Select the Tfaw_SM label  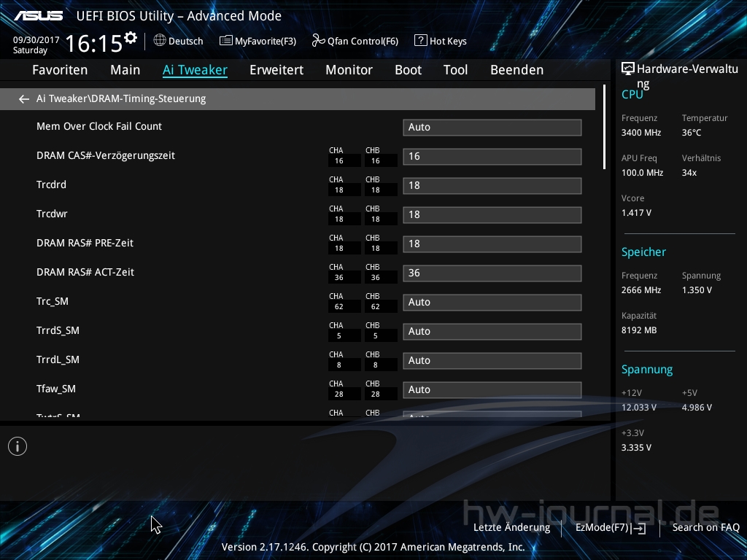pyautogui.click(x=55, y=389)
